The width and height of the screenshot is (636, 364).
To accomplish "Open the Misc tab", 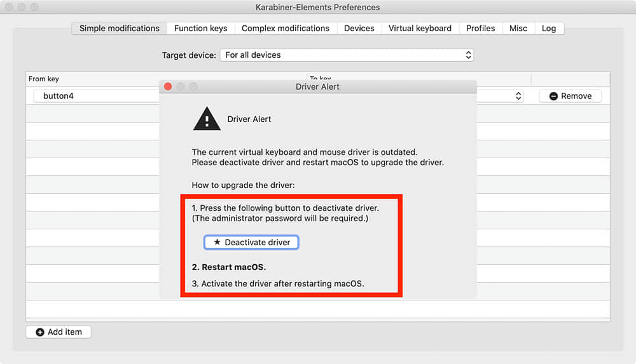I will point(518,29).
